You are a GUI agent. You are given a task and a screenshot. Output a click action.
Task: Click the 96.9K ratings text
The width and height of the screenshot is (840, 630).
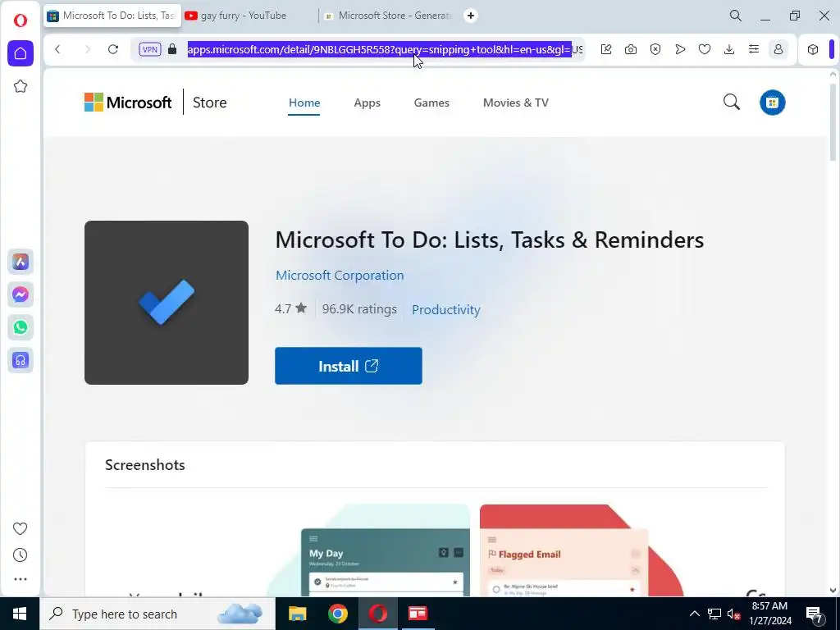(x=359, y=309)
